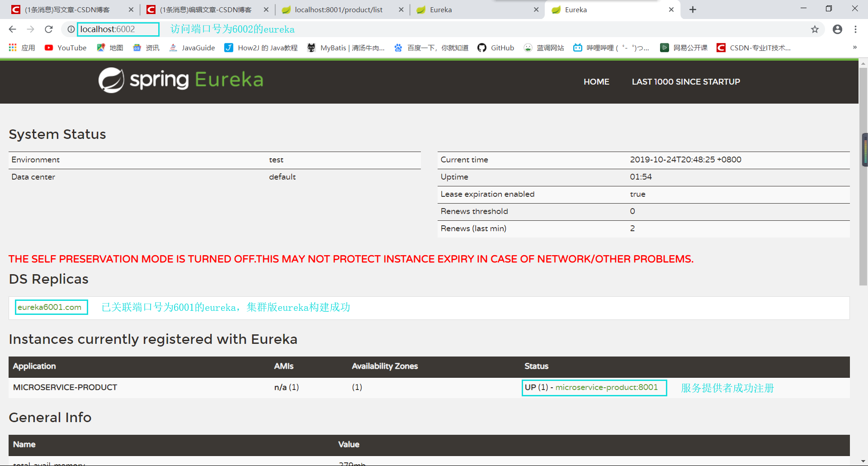
Task: Open the 蓝调网站 bookmark
Action: [x=544, y=48]
